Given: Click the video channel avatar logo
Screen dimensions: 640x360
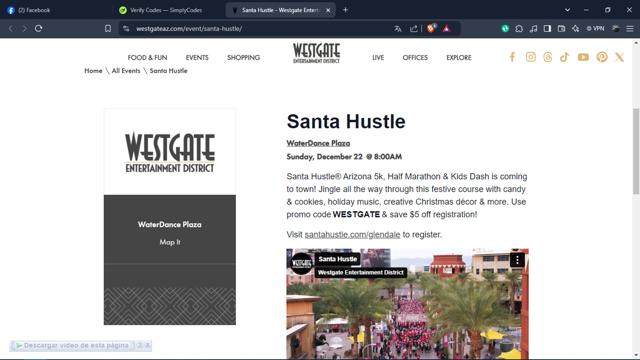Looking at the screenshot, I should click(x=302, y=263).
